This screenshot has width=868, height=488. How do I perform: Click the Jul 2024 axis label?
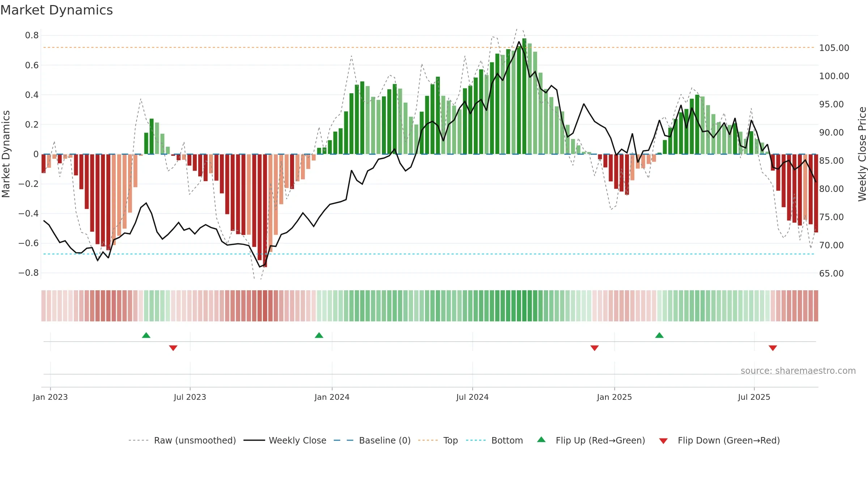coord(472,397)
